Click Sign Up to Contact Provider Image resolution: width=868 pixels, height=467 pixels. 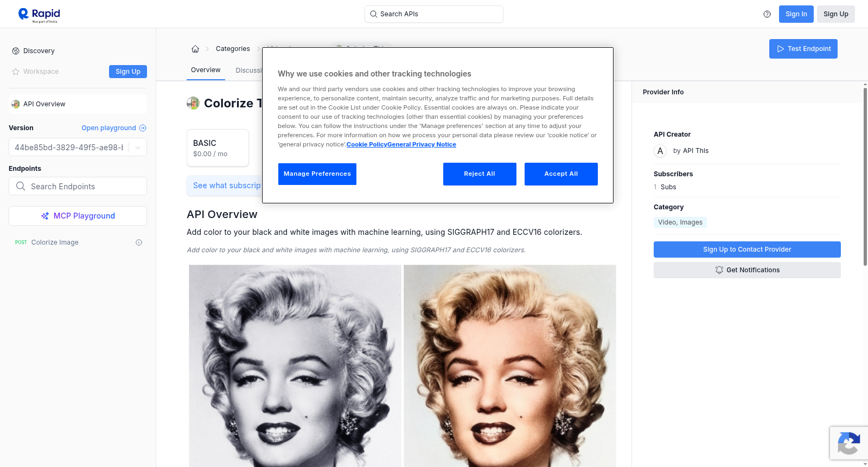pos(747,250)
